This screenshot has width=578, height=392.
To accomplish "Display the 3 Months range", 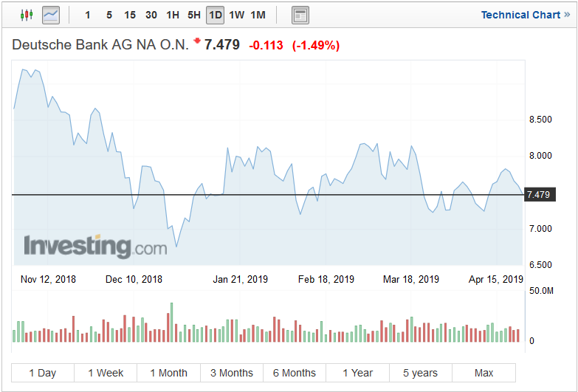I will tap(231, 373).
